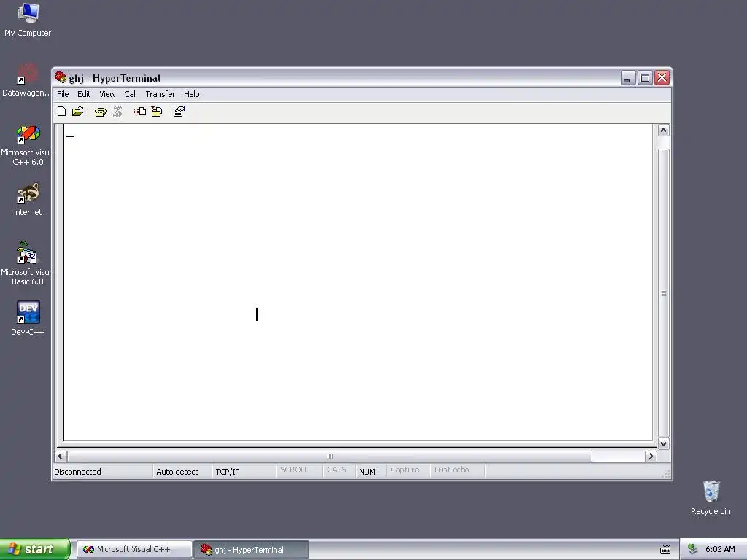Click the Disconnect toolbar icon
Image resolution: width=747 pixels, height=560 pixels.
tap(117, 112)
